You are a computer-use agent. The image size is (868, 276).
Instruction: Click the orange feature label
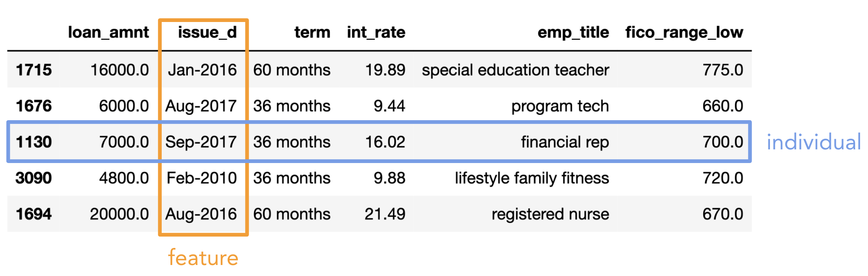pos(203,258)
